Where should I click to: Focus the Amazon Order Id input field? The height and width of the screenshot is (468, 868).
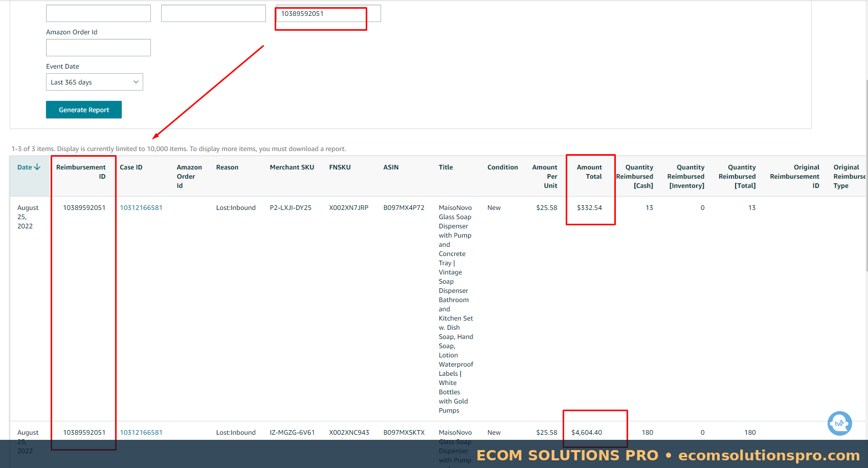point(98,48)
